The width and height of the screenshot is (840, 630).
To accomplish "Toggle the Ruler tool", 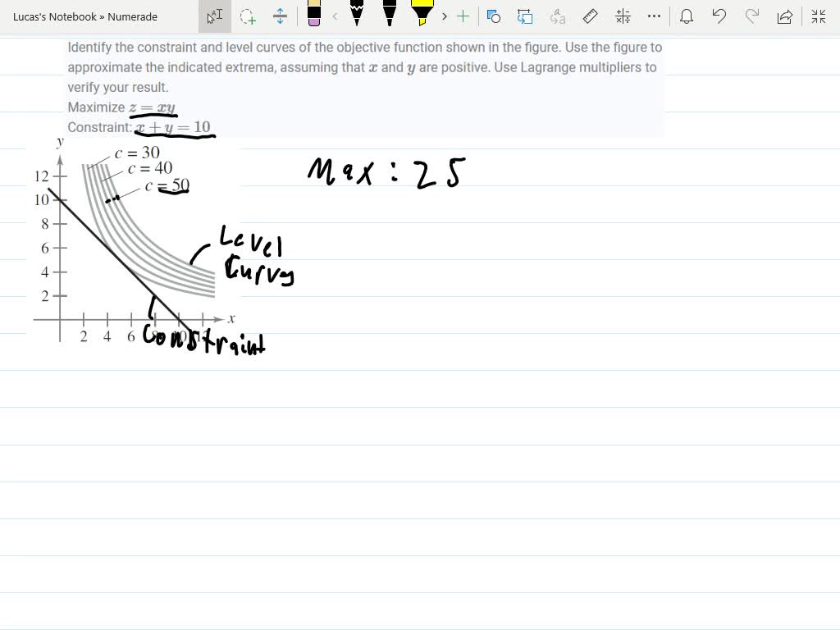I will pos(590,16).
